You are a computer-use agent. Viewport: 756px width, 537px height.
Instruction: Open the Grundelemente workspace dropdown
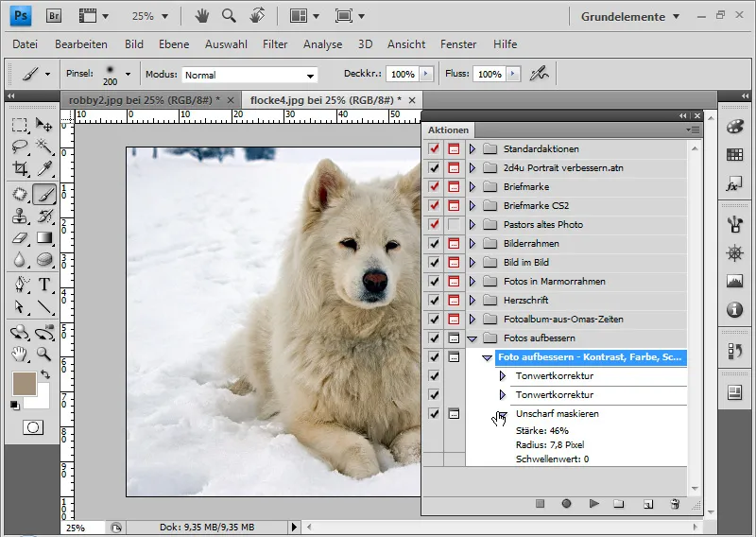point(630,16)
